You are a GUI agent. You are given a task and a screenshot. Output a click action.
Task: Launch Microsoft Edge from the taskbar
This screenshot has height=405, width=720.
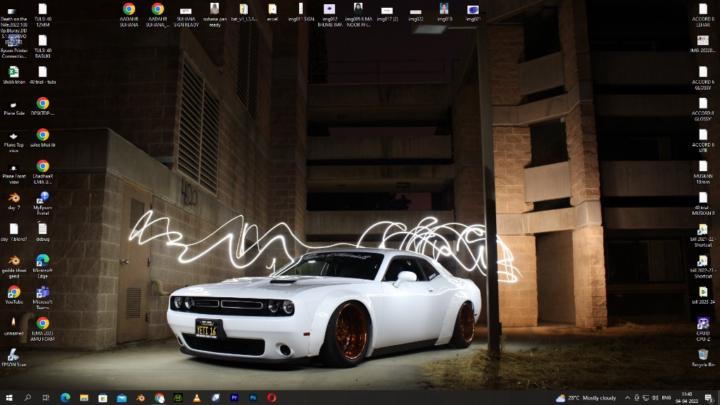(65, 398)
